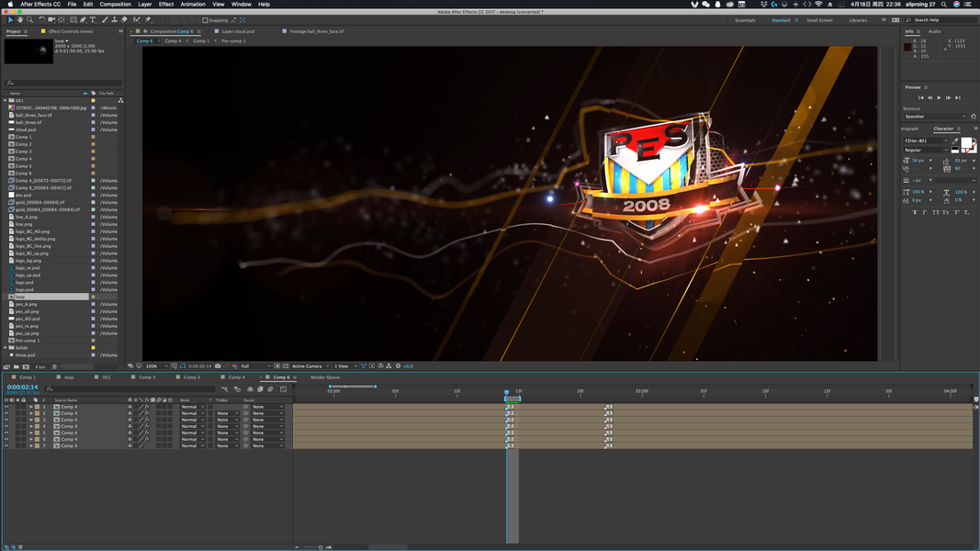Open the FZHei-B01 font family dropdown

(926, 141)
